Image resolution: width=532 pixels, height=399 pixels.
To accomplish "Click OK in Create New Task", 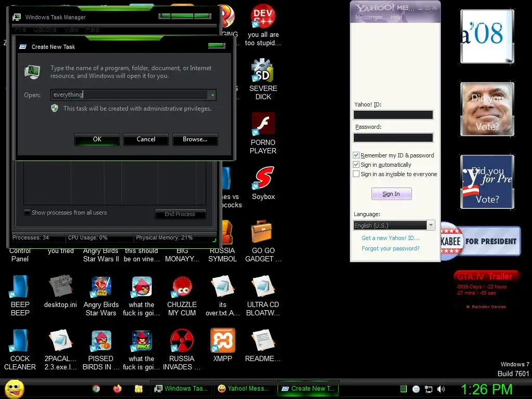I will click(x=97, y=139).
